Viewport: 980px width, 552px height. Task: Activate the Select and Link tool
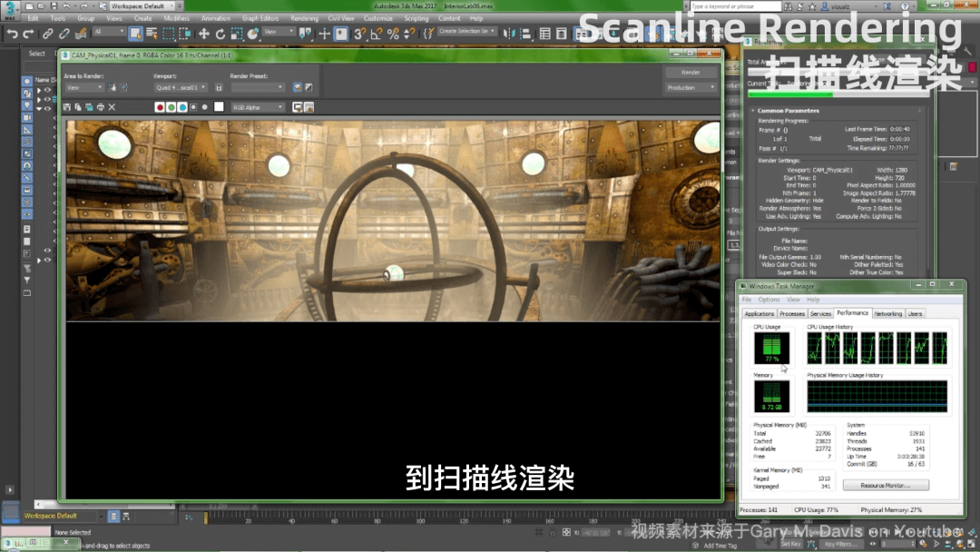pyautogui.click(x=47, y=34)
